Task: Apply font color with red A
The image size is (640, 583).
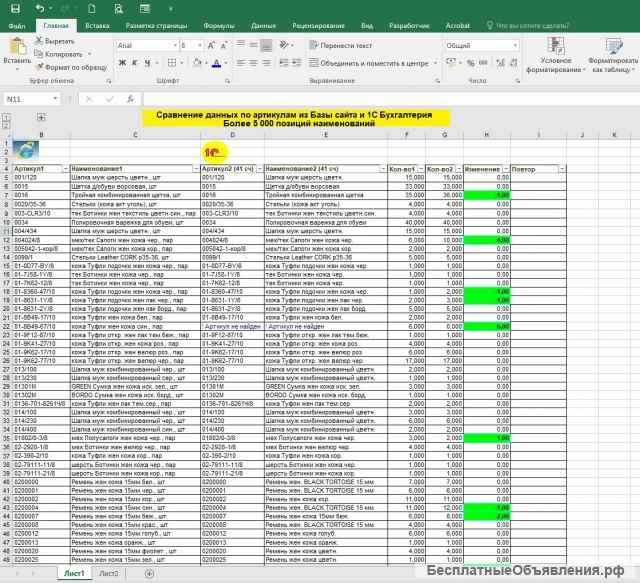Action: click(x=216, y=63)
